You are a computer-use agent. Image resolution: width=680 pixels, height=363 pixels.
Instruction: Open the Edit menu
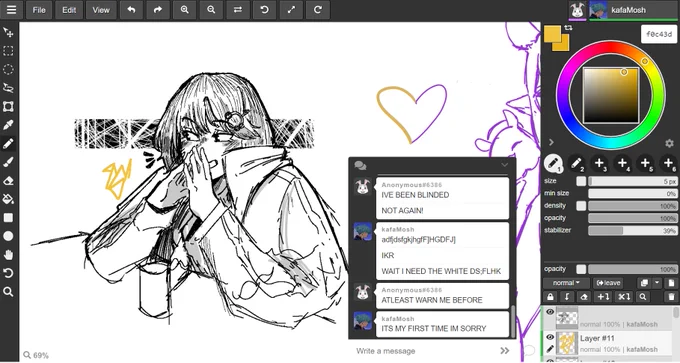click(69, 10)
